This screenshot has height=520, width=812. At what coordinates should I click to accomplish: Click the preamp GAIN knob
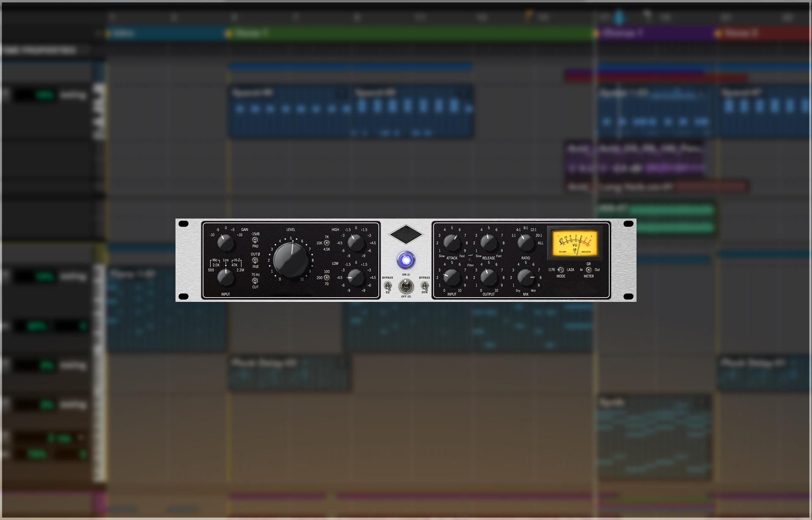point(225,243)
